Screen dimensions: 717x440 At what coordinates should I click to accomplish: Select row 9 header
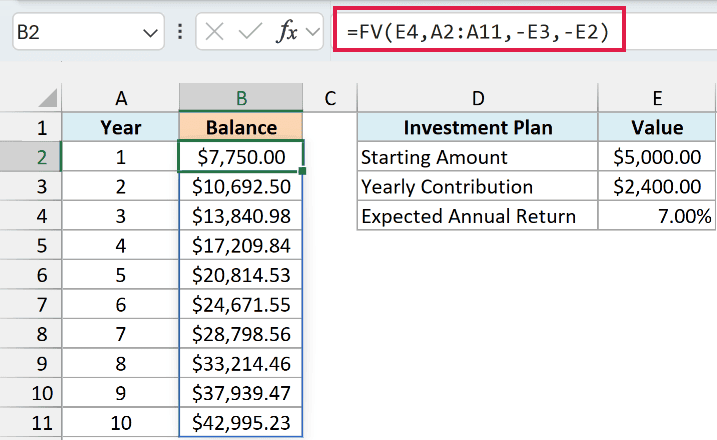[31, 363]
